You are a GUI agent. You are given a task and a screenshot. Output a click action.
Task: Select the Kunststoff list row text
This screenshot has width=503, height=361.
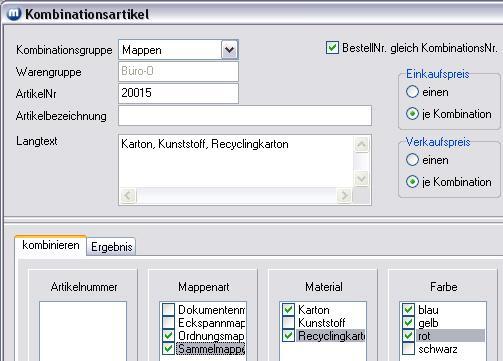[x=321, y=323]
